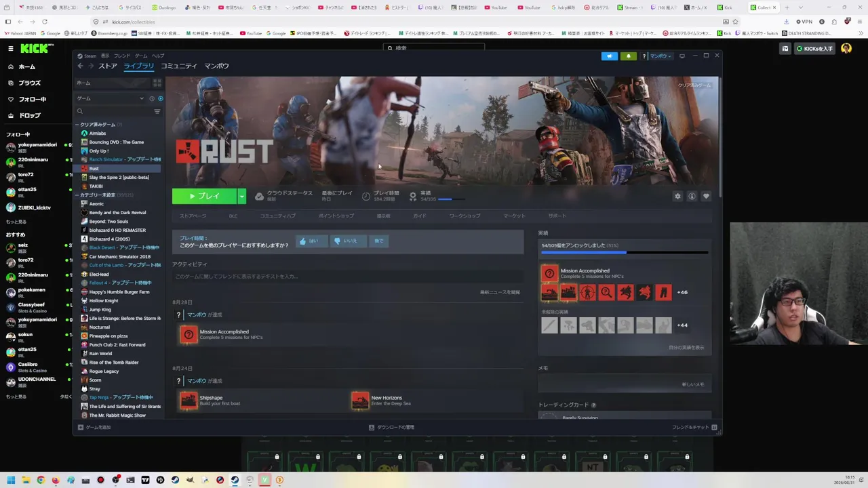The height and width of the screenshot is (488, 868).
Task: Open the Windows Start menu
Action: [x=11, y=481]
